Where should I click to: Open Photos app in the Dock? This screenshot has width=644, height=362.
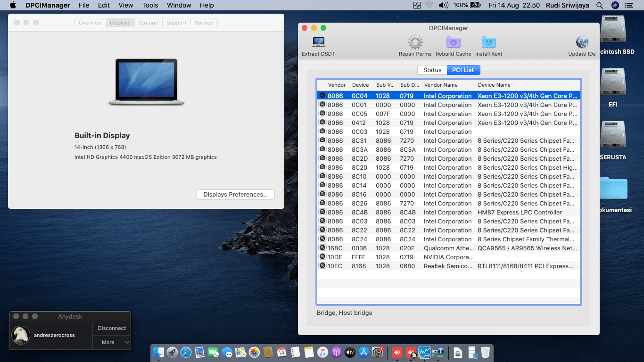click(x=254, y=352)
